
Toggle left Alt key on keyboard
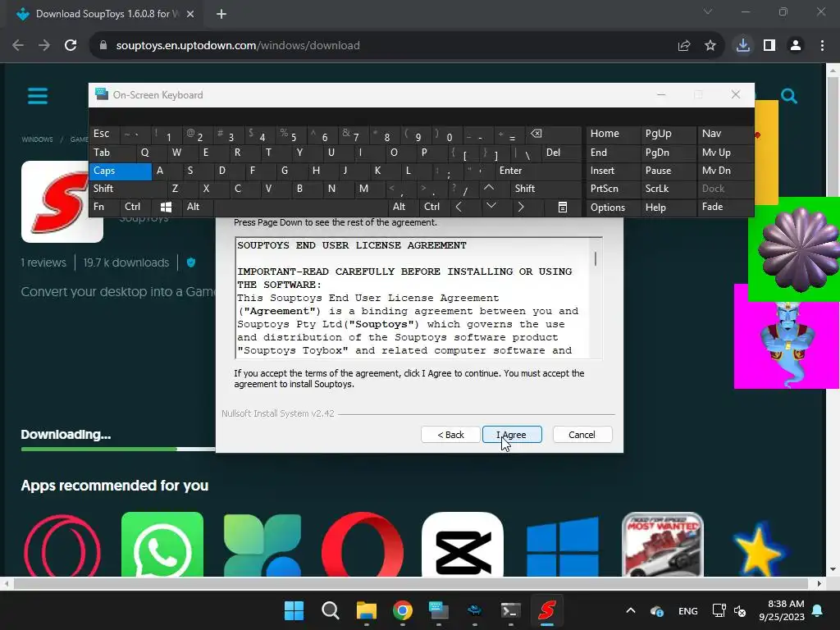198,207
